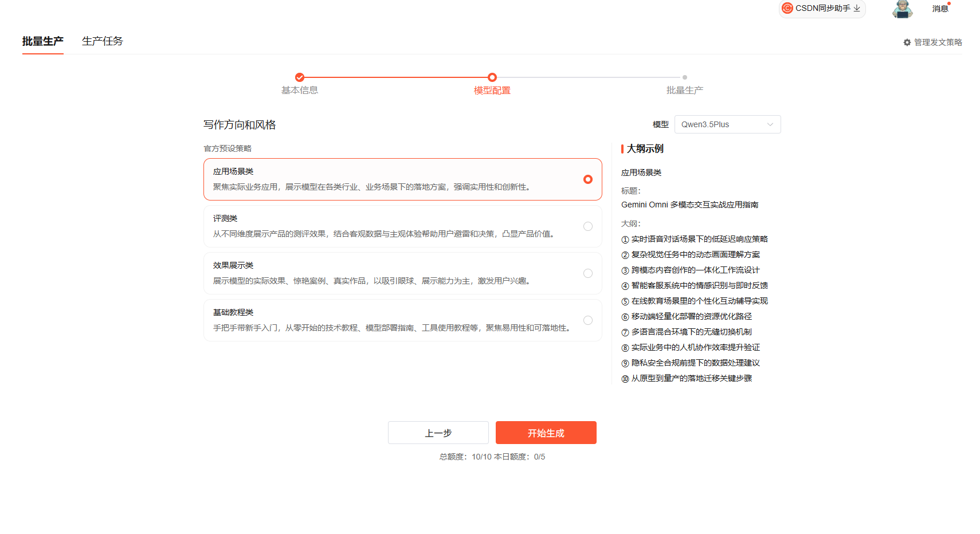
Task: Click the 应用场景类 strategy card title
Action: click(x=233, y=171)
